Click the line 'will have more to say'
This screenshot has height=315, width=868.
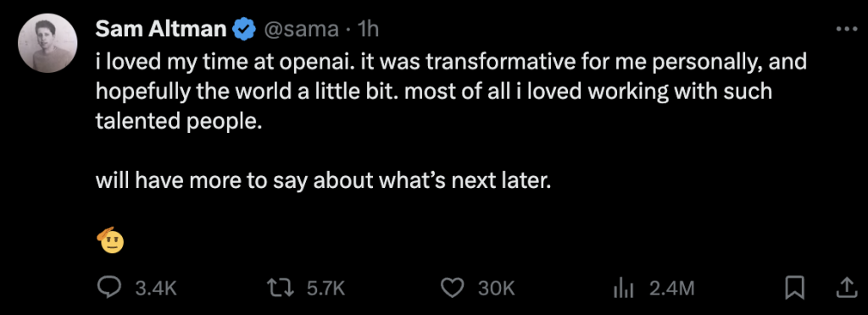pyautogui.click(x=324, y=181)
